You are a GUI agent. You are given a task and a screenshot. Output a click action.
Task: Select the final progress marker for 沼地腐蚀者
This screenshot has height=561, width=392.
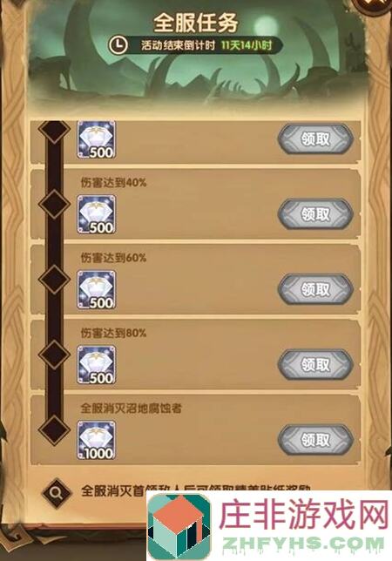[x=54, y=429]
